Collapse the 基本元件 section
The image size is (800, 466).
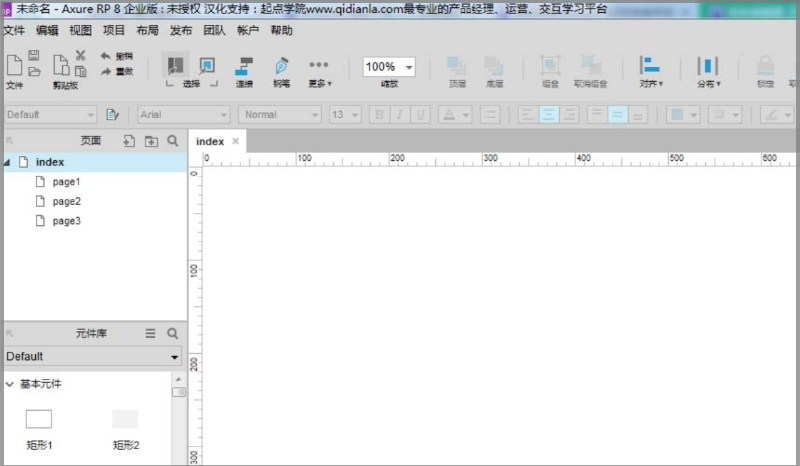[x=10, y=384]
